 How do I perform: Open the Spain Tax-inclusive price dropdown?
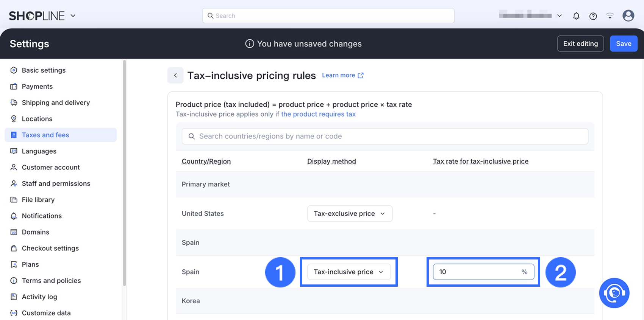(x=349, y=272)
